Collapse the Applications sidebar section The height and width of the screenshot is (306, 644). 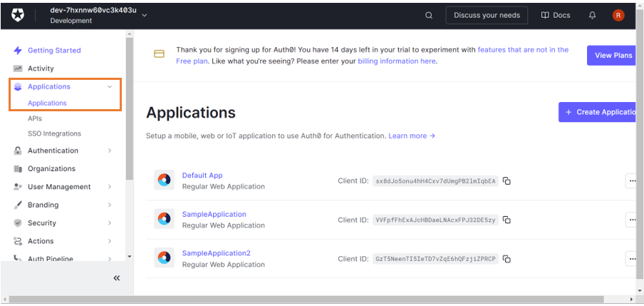109,87
